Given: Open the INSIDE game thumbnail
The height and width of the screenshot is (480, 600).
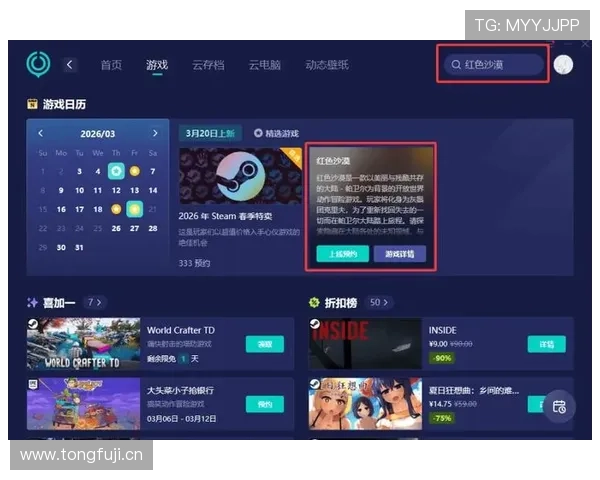Looking at the screenshot, I should point(364,344).
